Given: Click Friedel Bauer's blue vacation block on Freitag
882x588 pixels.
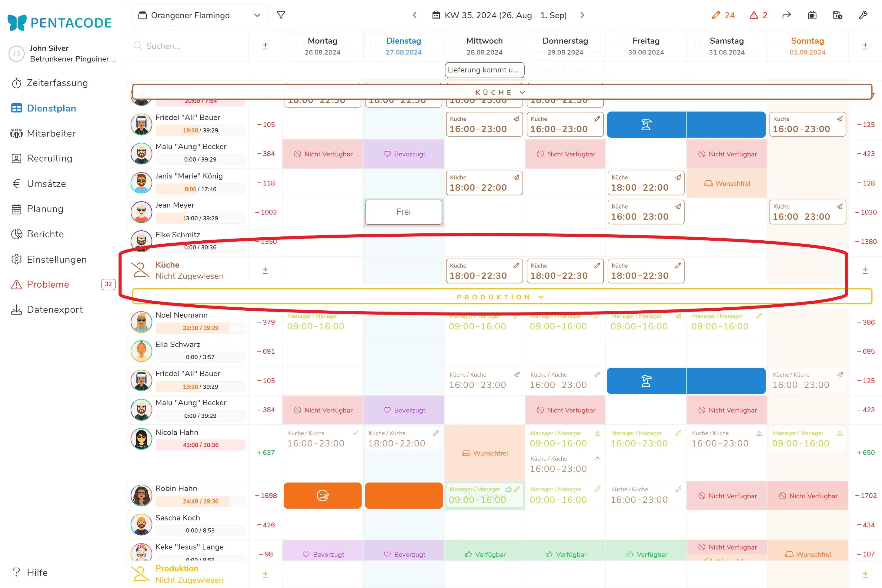Looking at the screenshot, I should pyautogui.click(x=646, y=125).
